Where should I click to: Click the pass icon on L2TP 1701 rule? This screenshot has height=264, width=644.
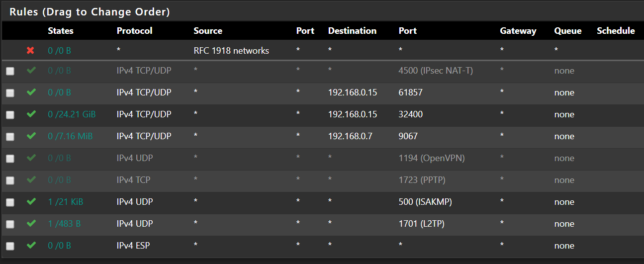[31, 224]
